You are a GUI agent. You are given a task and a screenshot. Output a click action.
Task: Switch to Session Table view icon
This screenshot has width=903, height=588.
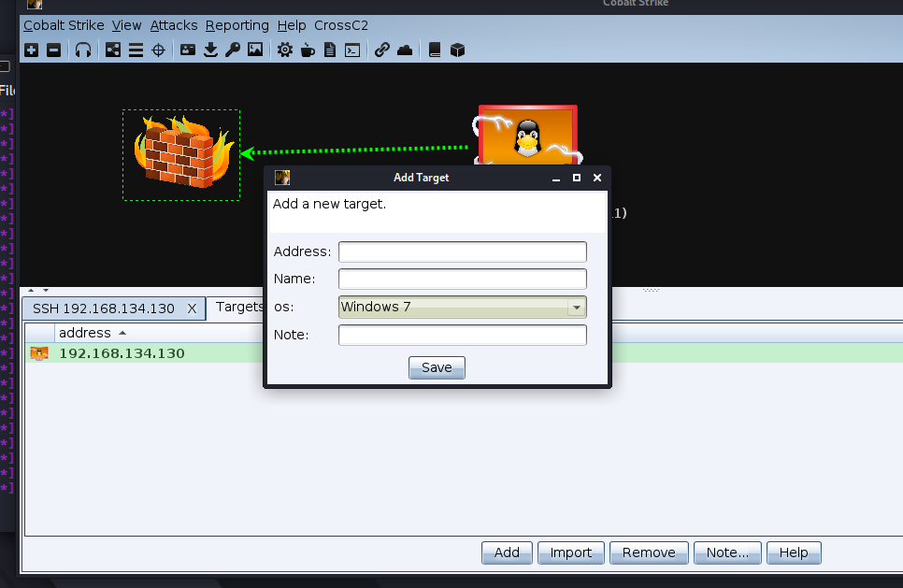[136, 50]
